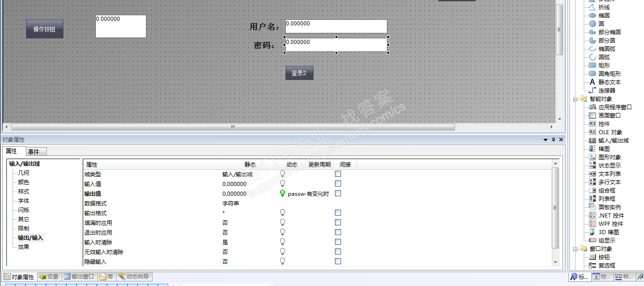Open the 动态向导 bottom tab

(134, 277)
